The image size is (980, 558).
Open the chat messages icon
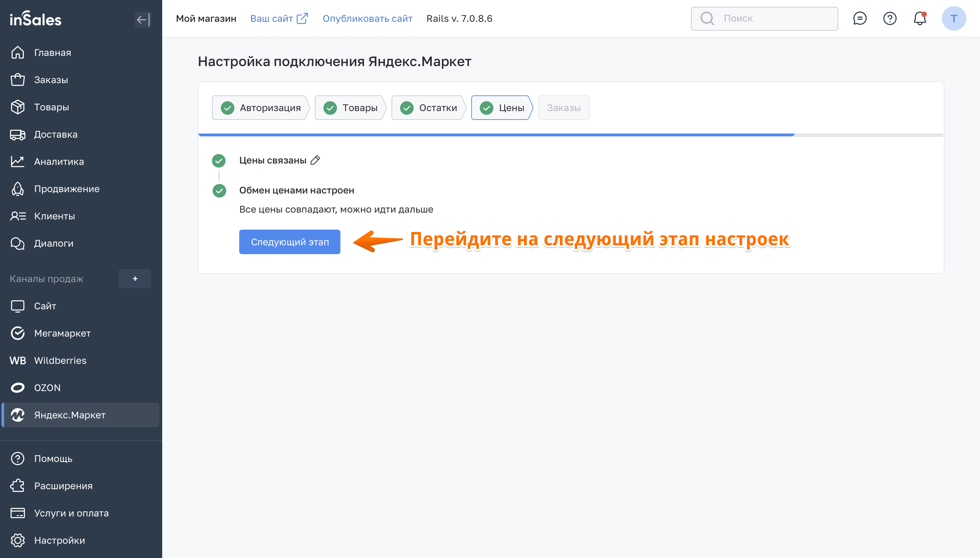click(x=860, y=18)
